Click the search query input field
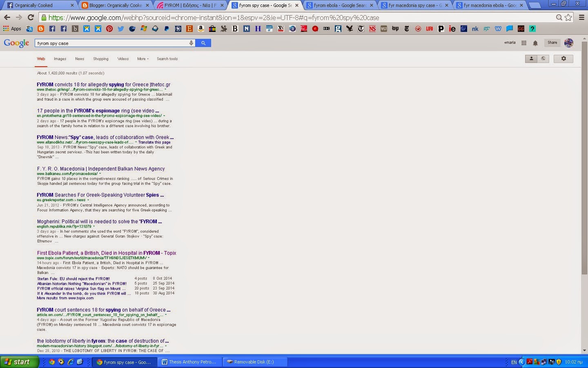Image resolution: width=588 pixels, height=368 pixels. [111, 43]
